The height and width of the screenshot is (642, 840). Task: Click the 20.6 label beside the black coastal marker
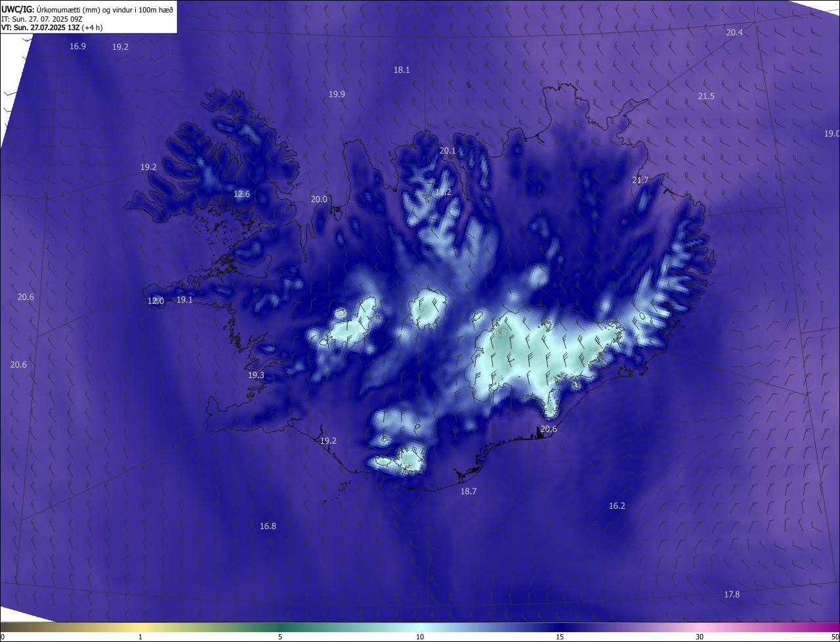pyautogui.click(x=549, y=429)
